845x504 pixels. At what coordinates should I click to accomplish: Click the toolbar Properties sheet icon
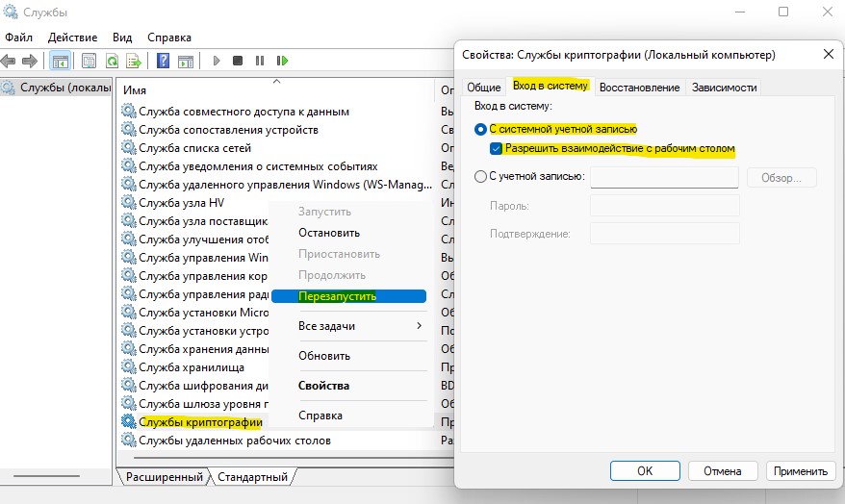point(89,61)
